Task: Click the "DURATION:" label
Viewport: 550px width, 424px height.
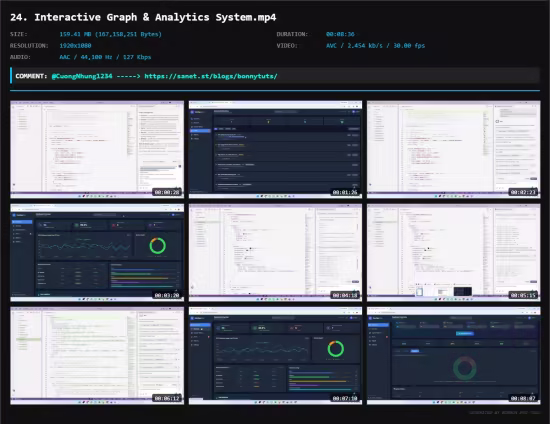Action: (292, 34)
